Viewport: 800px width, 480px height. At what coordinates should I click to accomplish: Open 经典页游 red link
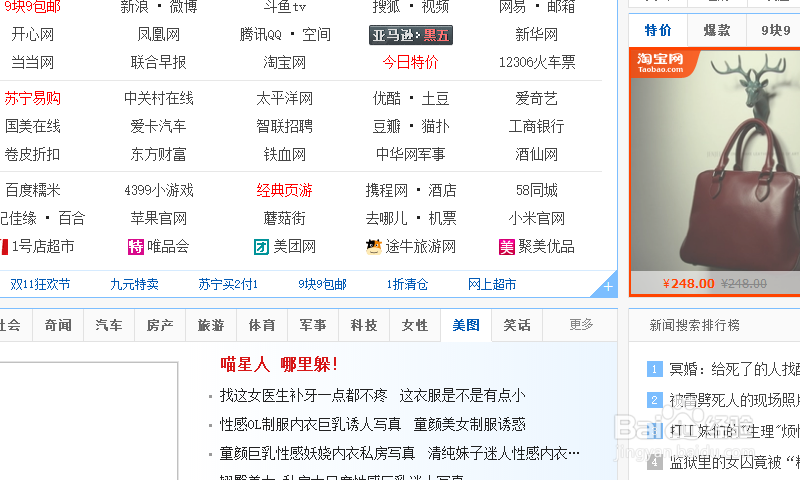click(285, 190)
